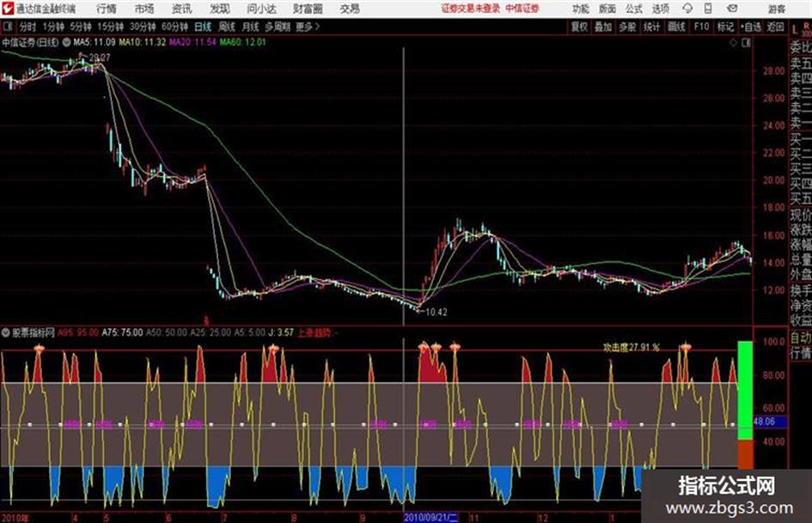
Task: Open the 选项 menu
Action: coord(660,9)
